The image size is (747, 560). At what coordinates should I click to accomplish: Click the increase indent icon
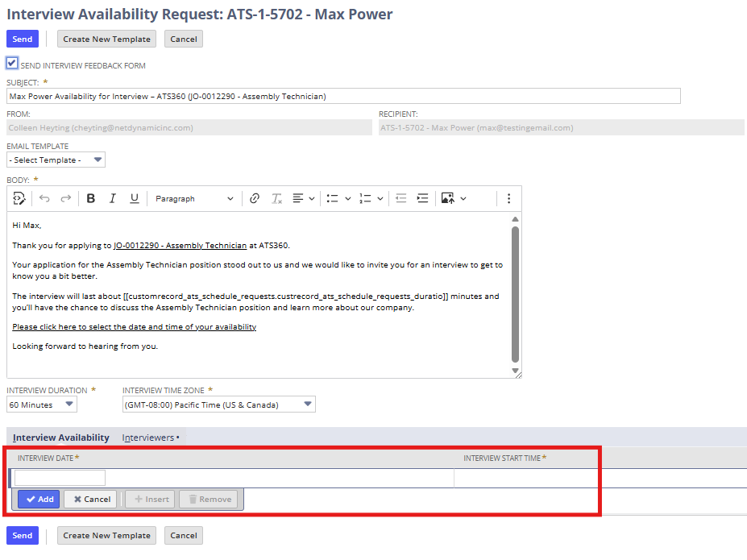(x=422, y=198)
